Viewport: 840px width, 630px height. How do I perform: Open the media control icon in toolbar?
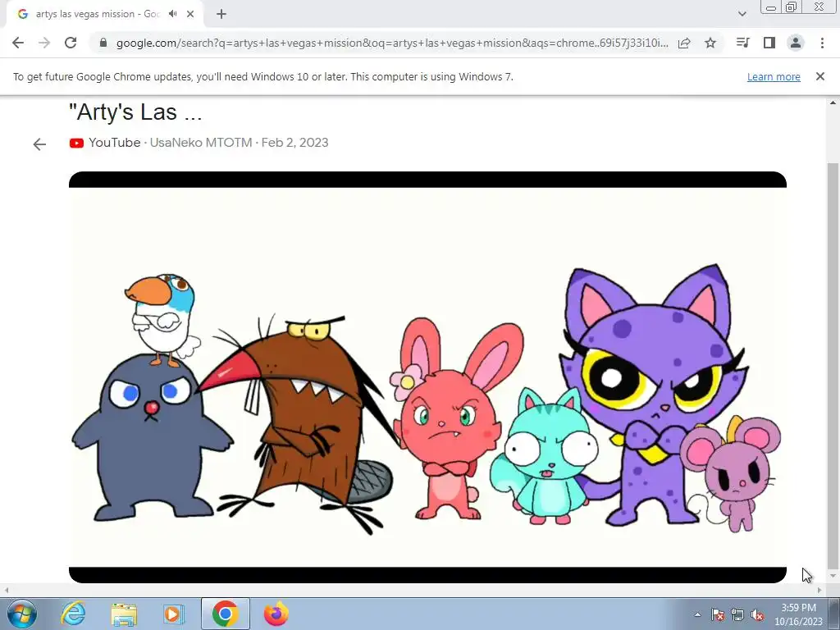pyautogui.click(x=742, y=43)
